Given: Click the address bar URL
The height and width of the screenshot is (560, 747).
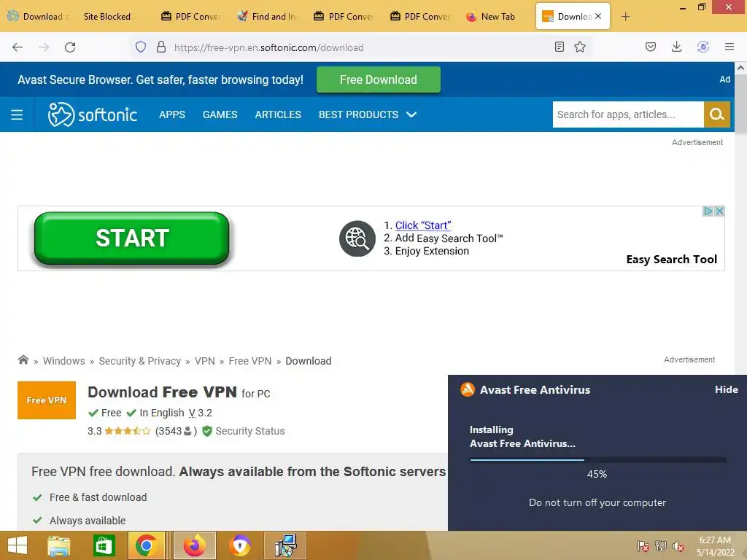Looking at the screenshot, I should (x=268, y=47).
